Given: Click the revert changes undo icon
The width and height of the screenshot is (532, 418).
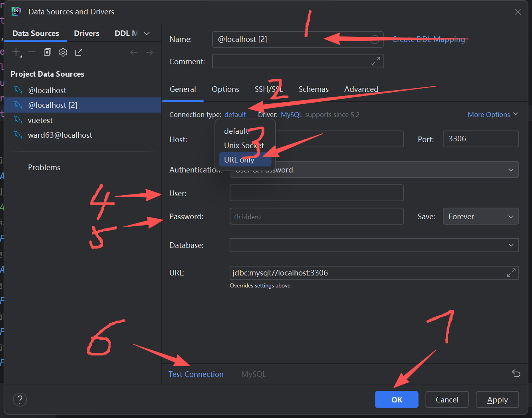Looking at the screenshot, I should [516, 374].
